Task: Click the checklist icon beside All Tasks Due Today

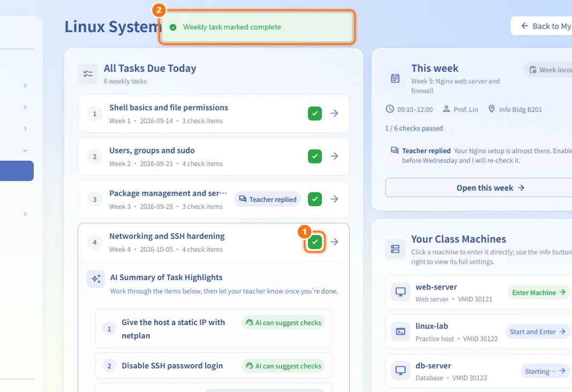Action: pyautogui.click(x=88, y=74)
